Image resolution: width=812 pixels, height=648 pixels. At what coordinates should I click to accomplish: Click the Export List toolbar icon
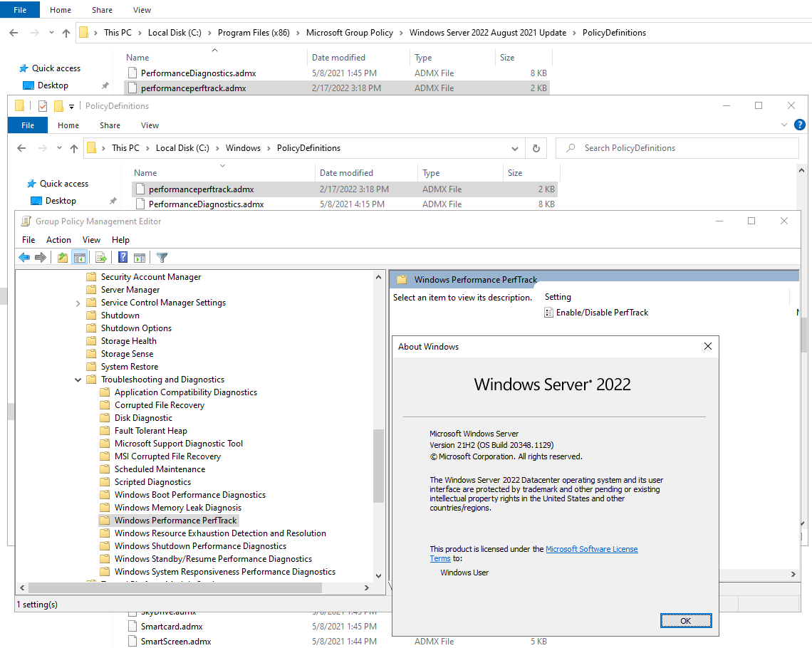pos(101,257)
